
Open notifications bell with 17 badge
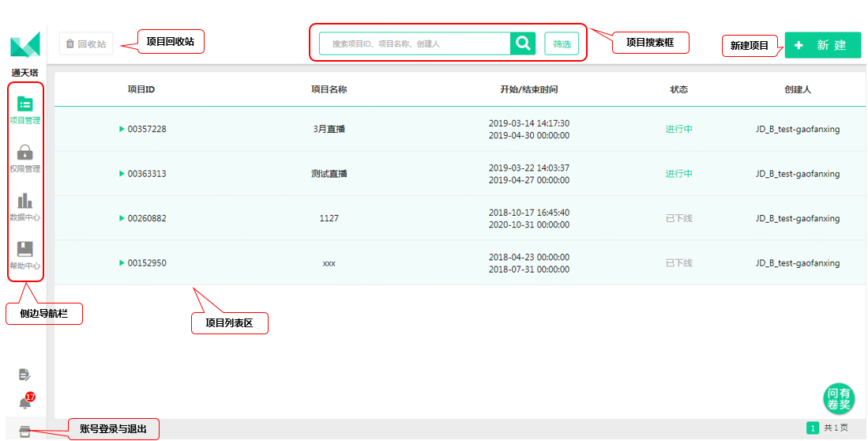click(26, 401)
